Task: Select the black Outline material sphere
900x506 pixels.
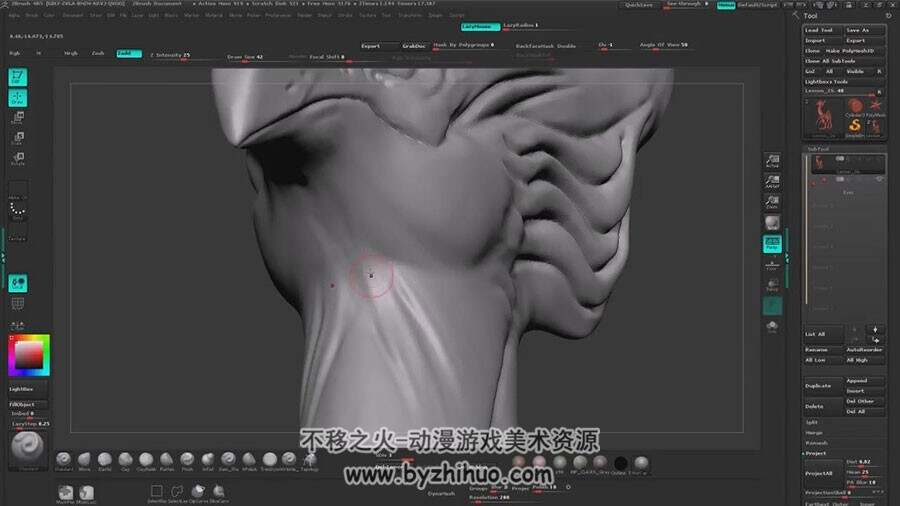Action: pos(620,463)
